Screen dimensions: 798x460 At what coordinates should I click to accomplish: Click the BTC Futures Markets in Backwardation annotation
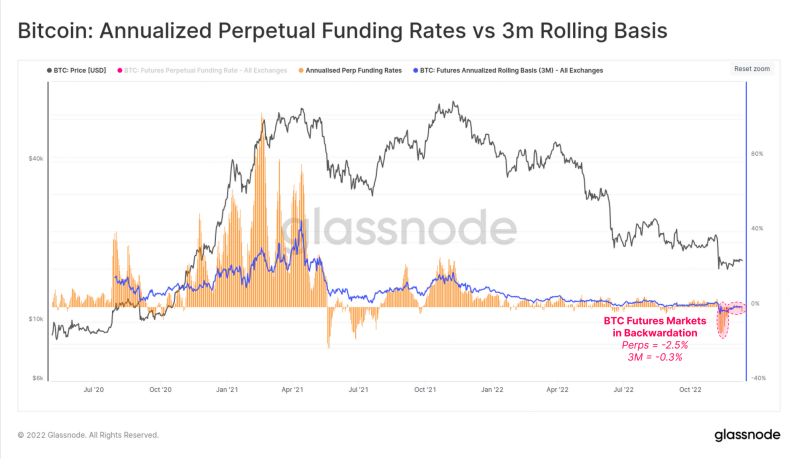tap(654, 327)
